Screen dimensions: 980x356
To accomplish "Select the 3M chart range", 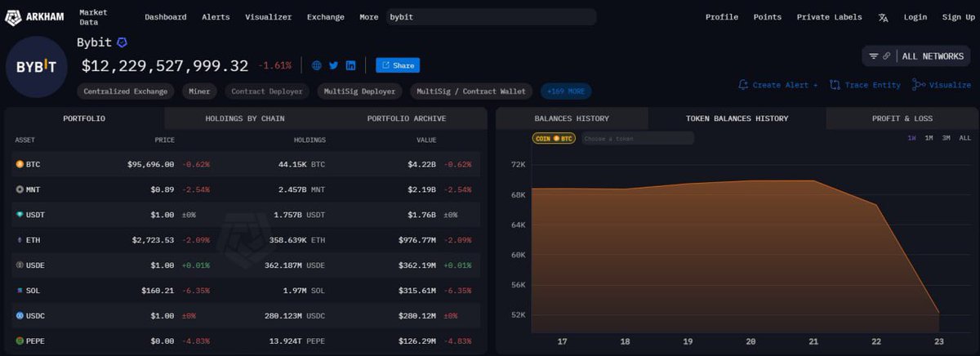I will [x=946, y=138].
